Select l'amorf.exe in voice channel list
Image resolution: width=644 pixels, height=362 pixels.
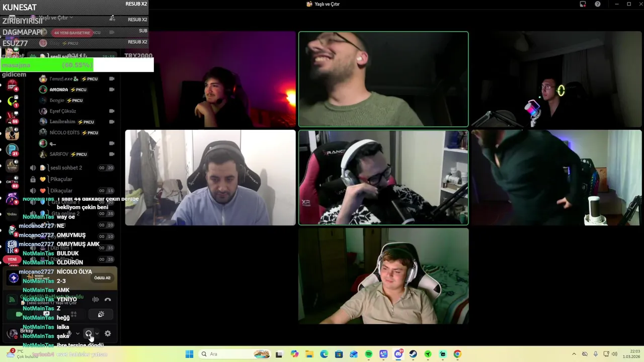point(78,79)
